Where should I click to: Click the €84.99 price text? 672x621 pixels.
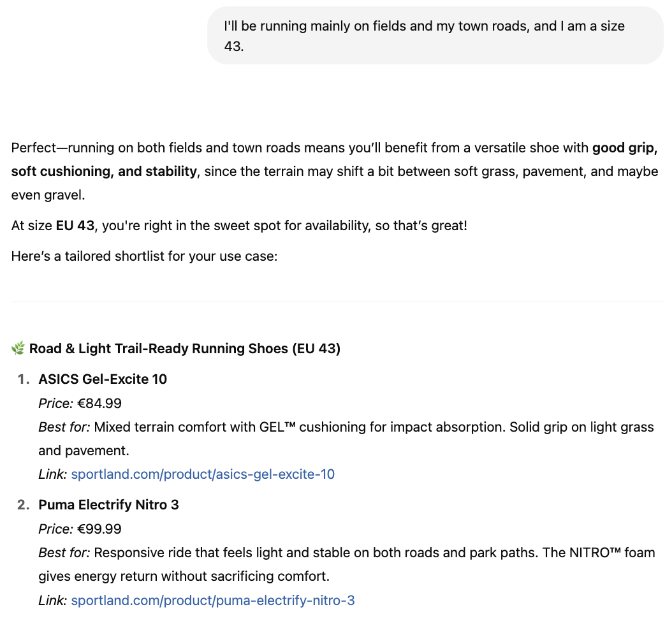pyautogui.click(x=99, y=404)
